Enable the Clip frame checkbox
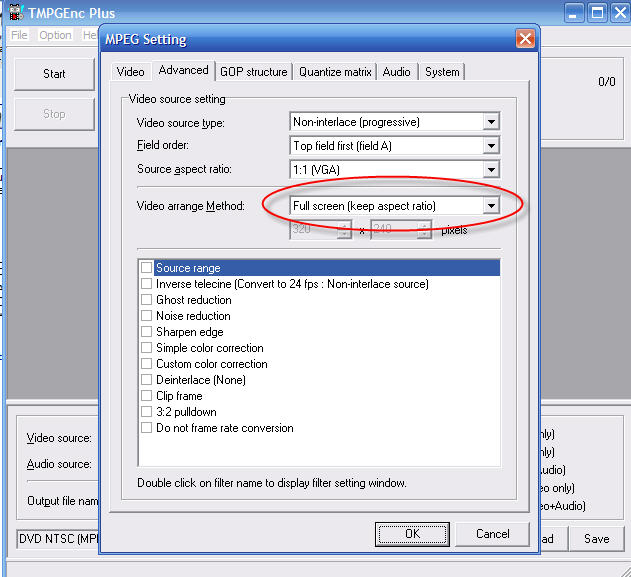This screenshot has height=577, width=631. (146, 396)
